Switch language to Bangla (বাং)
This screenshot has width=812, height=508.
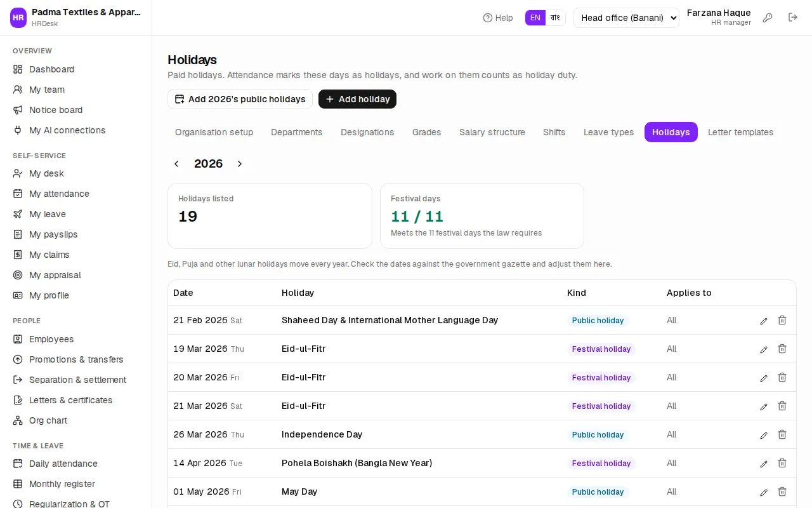tap(555, 18)
